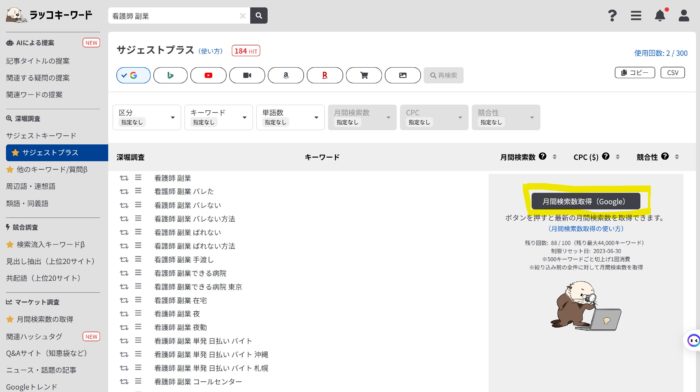Click list icon for 看護師 副業 バレた
This screenshot has height=392, width=700.
click(138, 191)
